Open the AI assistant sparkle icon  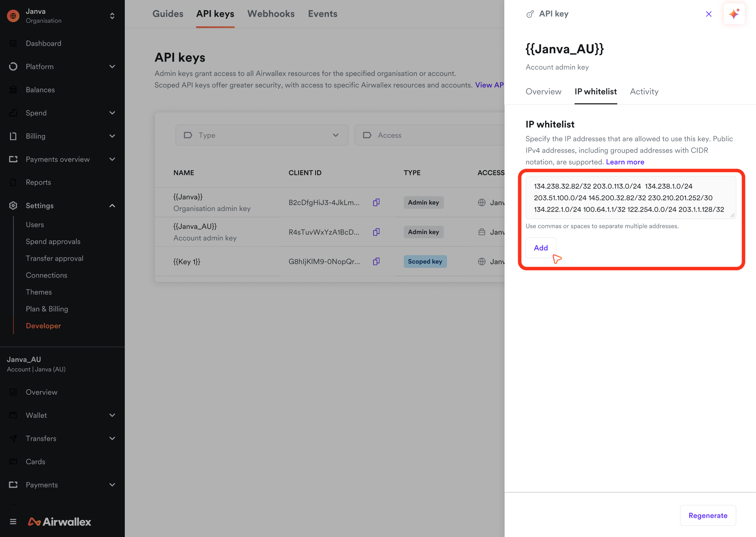click(x=734, y=14)
